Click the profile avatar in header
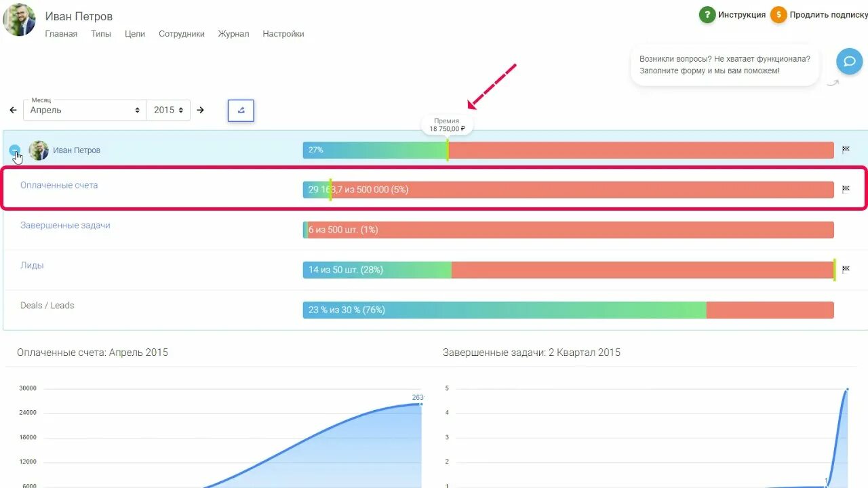The width and height of the screenshot is (868, 488). [19, 20]
